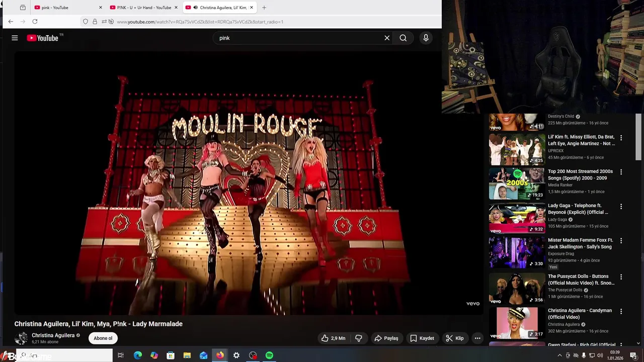
Task: Open options menu for Mister Madam Femme Foxx
Action: [621, 241]
